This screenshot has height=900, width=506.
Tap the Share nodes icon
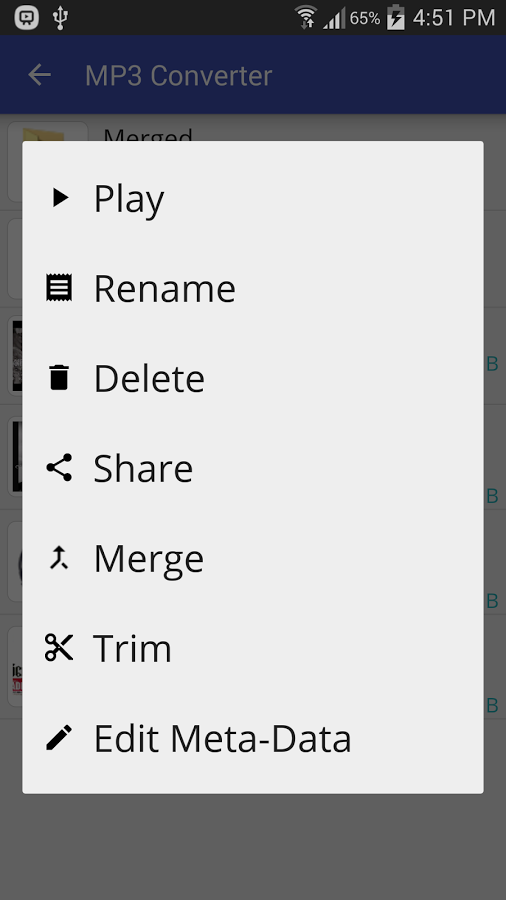[59, 467]
